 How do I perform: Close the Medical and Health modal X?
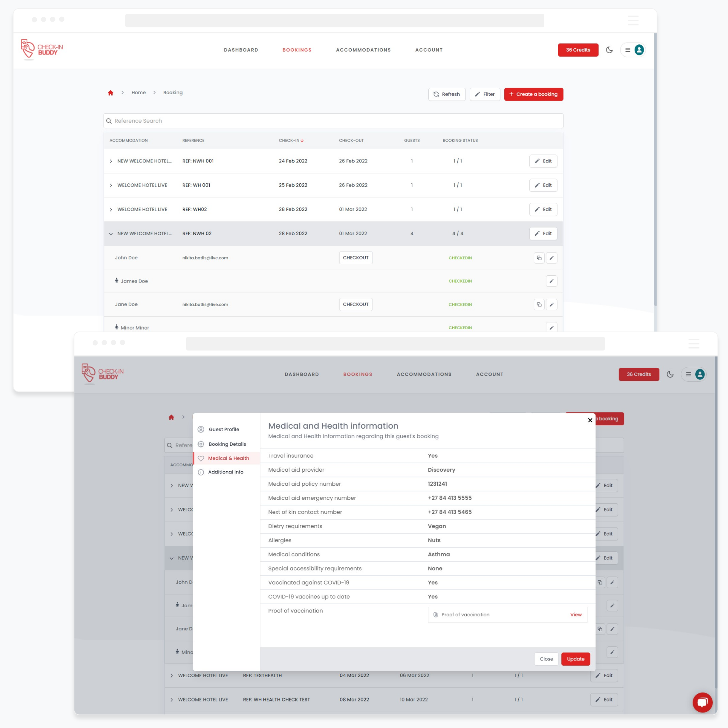590,420
